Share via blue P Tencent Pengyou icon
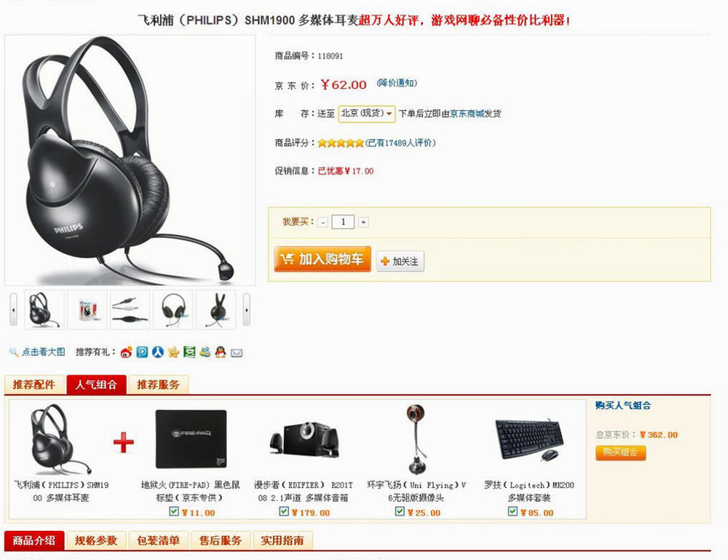The width and height of the screenshot is (728, 560). tap(142, 352)
